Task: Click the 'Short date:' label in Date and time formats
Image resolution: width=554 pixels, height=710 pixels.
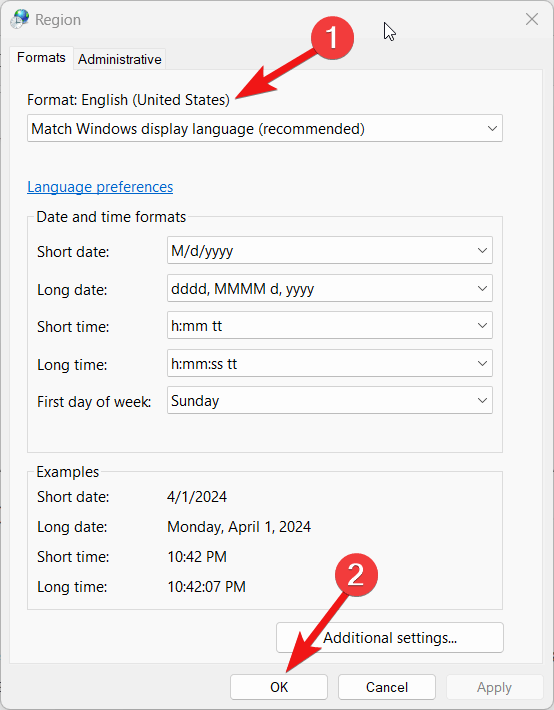Action: pyautogui.click(x=73, y=251)
